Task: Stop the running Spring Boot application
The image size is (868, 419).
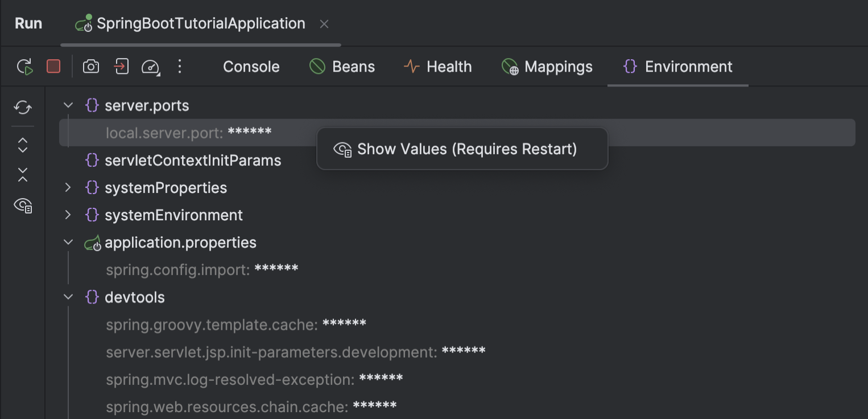Action: tap(54, 67)
